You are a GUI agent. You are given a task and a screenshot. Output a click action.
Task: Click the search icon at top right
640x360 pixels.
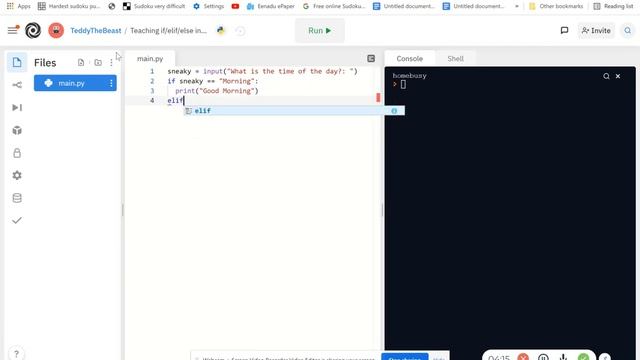[627, 31]
